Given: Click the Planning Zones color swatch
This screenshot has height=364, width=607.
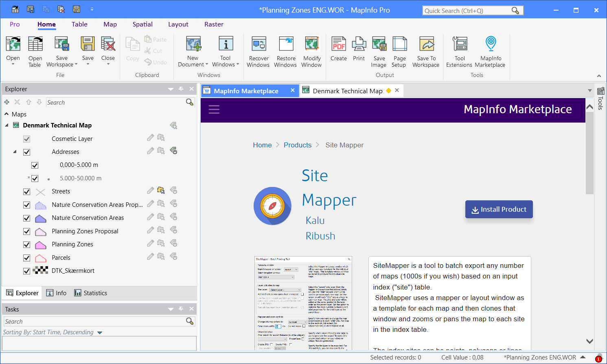Looking at the screenshot, I should tap(41, 245).
